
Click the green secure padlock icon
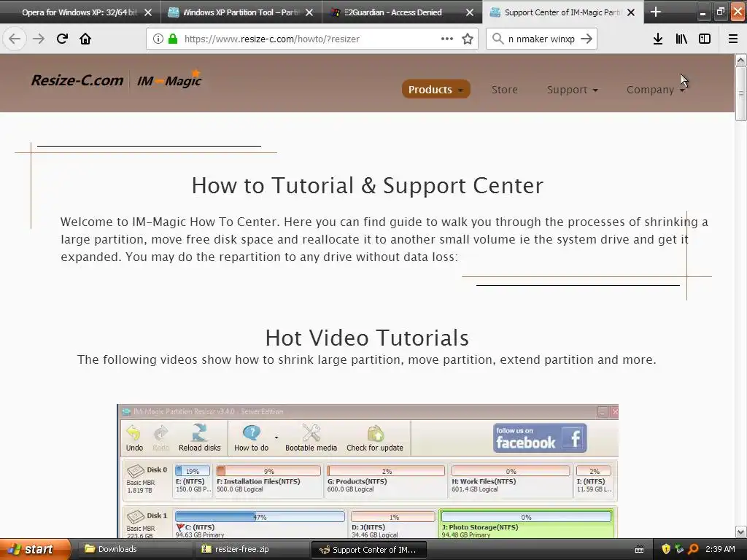173,39
